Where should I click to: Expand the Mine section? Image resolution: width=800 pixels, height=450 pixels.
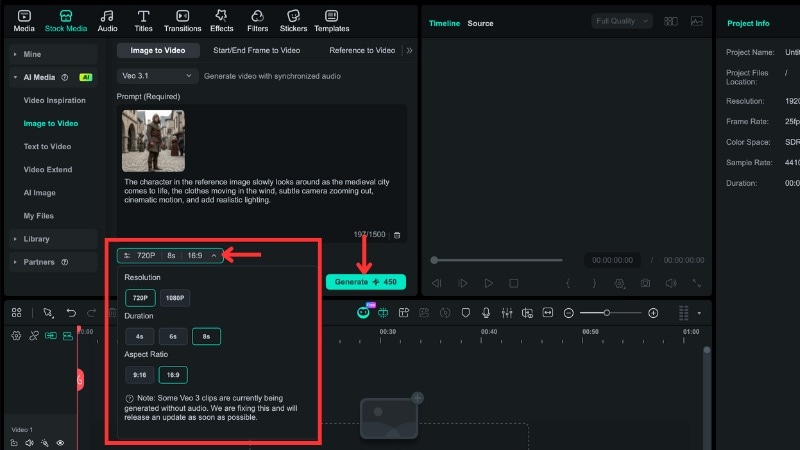[53, 54]
